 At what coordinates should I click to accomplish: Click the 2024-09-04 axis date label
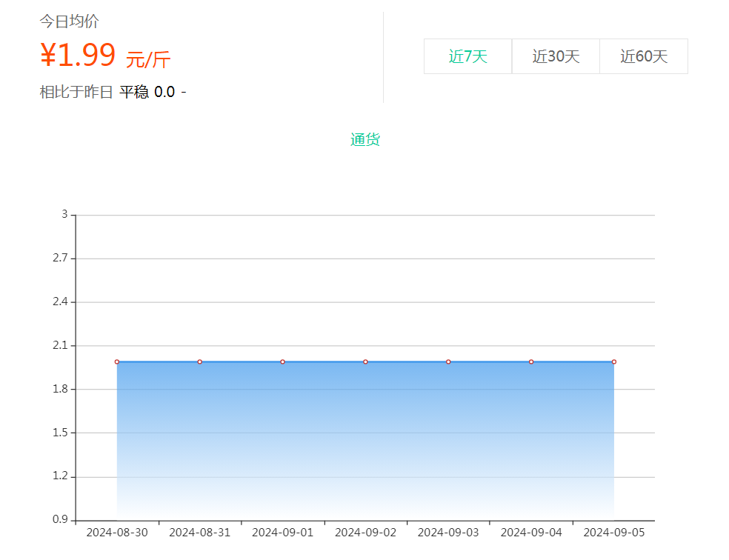point(531,533)
